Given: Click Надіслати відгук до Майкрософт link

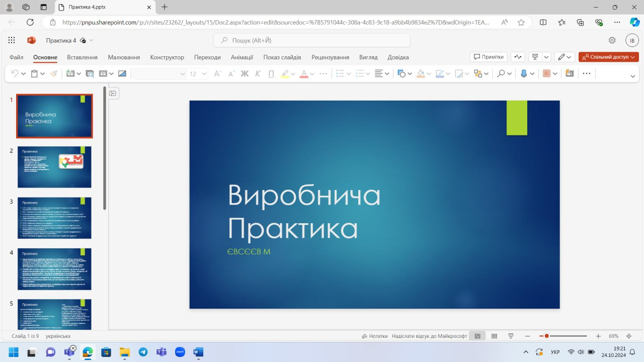Looking at the screenshot, I should point(429,336).
